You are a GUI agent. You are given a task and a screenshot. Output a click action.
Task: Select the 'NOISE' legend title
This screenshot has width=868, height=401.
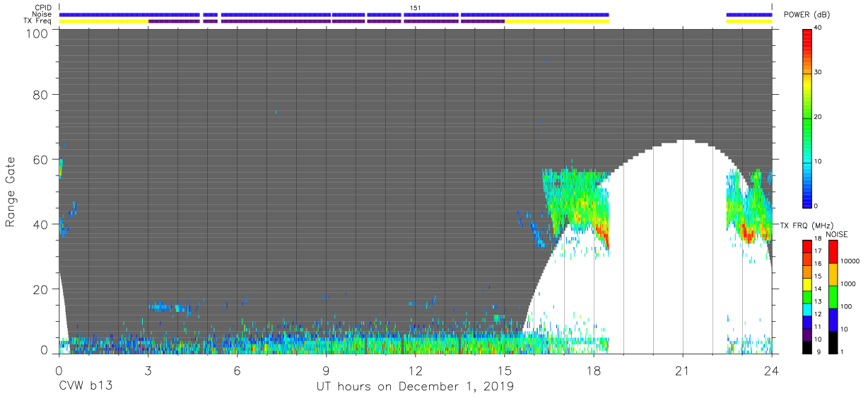click(x=837, y=234)
